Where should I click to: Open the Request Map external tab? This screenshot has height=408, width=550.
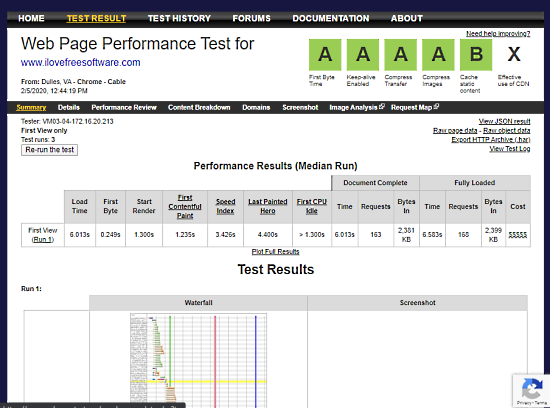click(415, 107)
